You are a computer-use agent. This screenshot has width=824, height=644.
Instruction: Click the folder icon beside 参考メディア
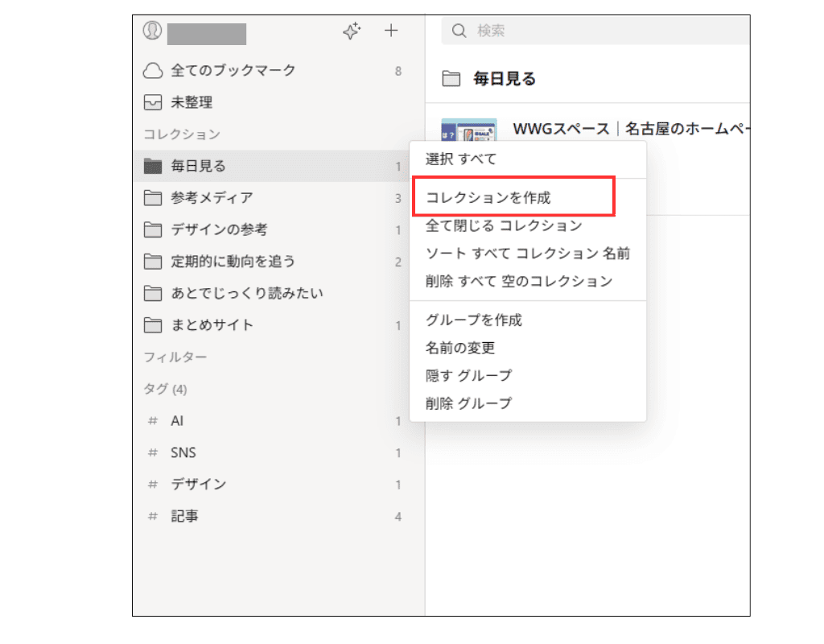point(153,197)
